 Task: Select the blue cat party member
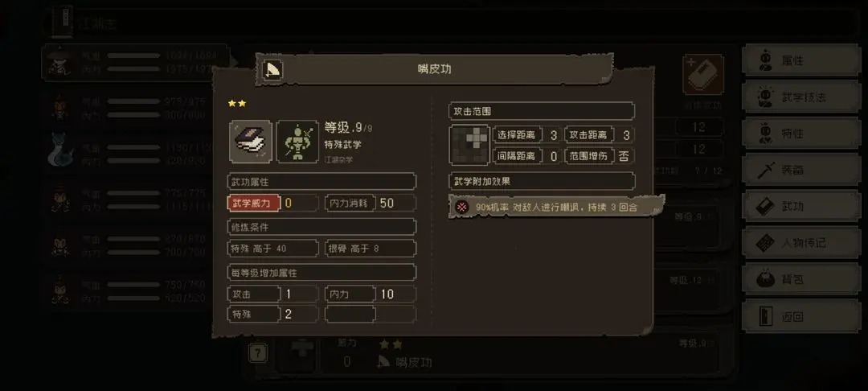[x=60, y=149]
